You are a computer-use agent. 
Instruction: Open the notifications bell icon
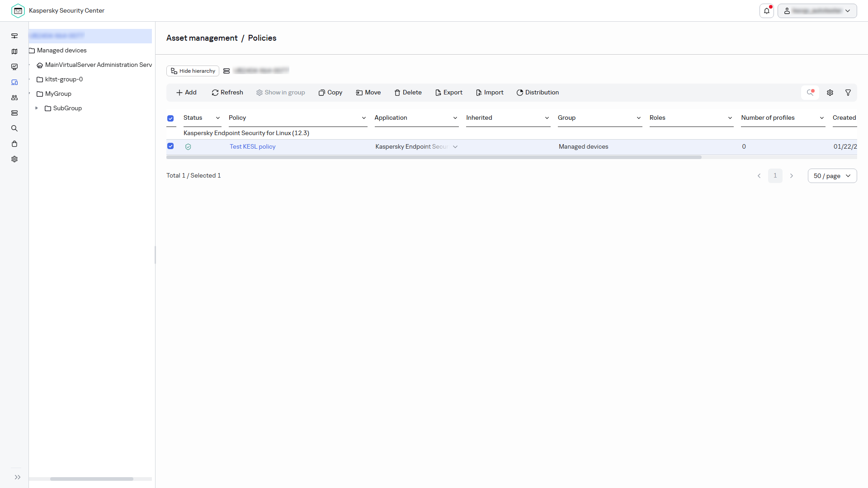[767, 11]
